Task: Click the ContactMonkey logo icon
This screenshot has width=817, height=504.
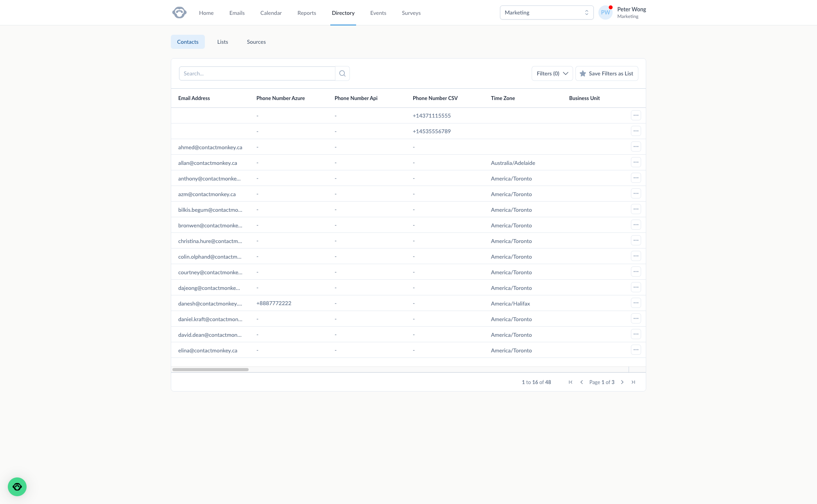Action: [x=179, y=13]
